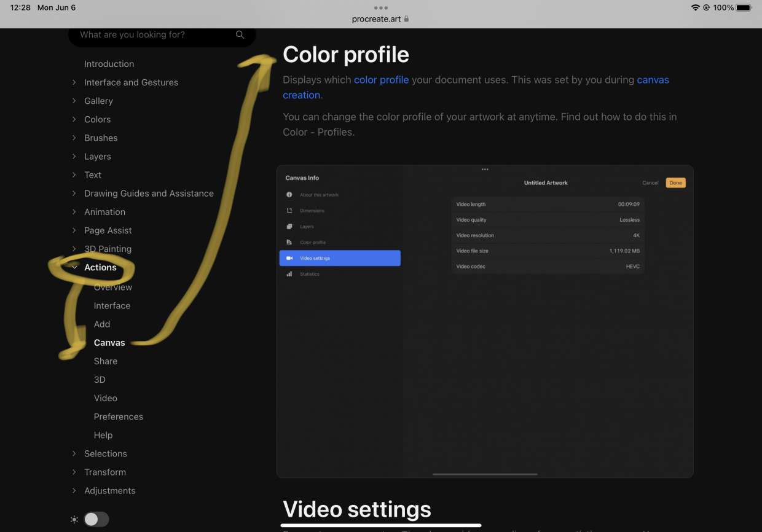Expand Drawing Guides and Assistance chevron
The image size is (762, 532).
[74, 193]
